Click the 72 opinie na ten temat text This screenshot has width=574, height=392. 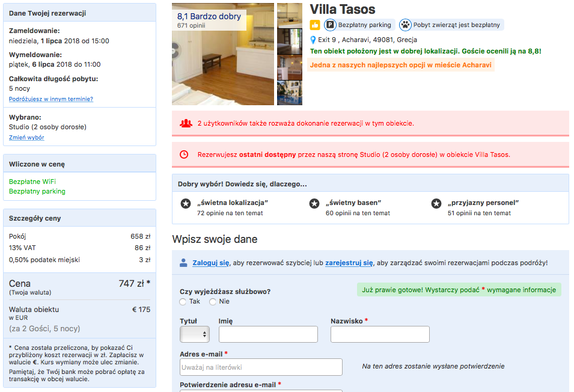point(230,213)
